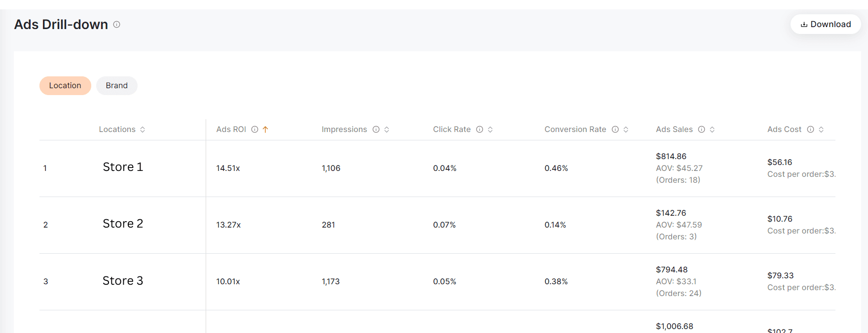Click the Impressions info icon

(x=376, y=130)
